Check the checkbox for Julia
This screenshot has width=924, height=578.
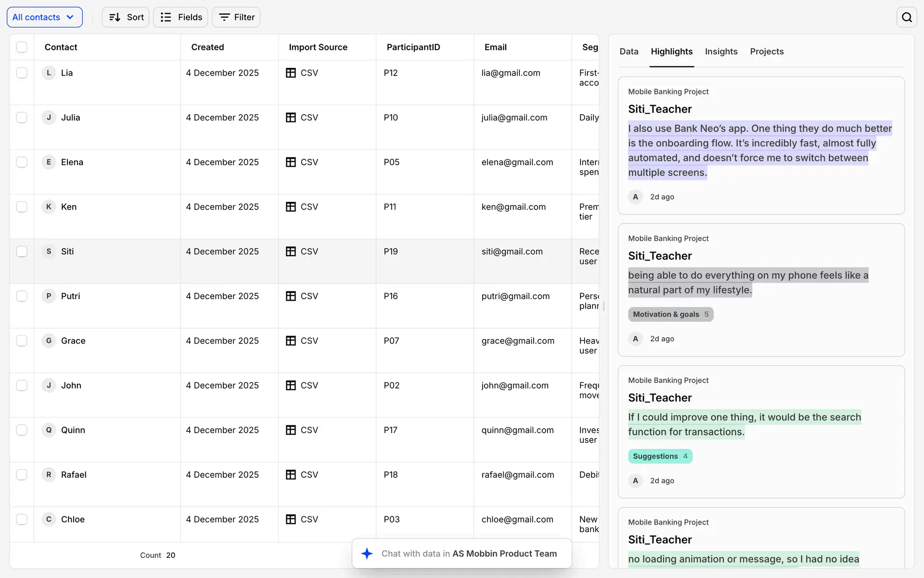(22, 118)
